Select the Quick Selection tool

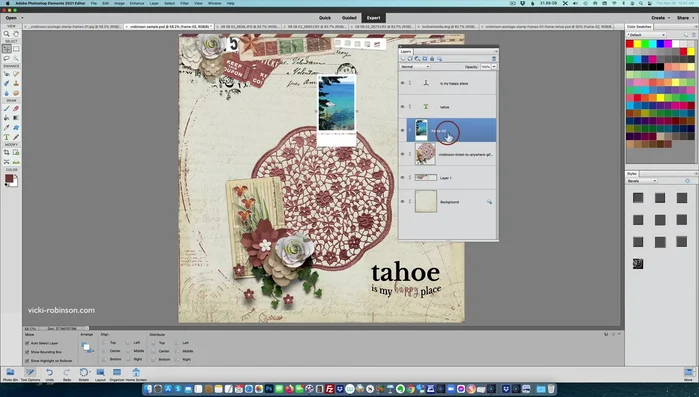coord(16,58)
